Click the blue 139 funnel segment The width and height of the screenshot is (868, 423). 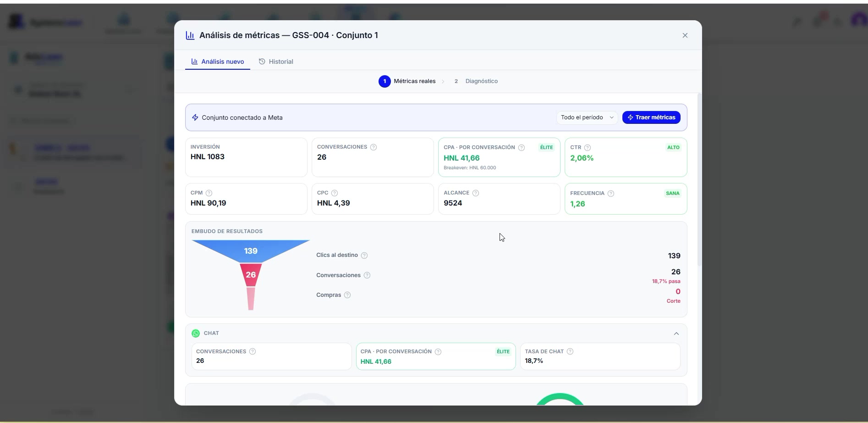coord(251,251)
